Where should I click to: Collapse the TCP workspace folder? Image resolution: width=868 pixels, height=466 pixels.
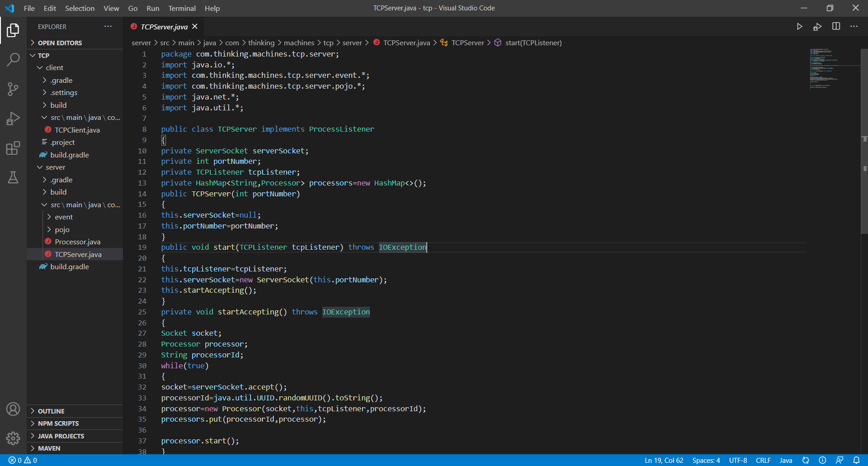pyautogui.click(x=75, y=55)
